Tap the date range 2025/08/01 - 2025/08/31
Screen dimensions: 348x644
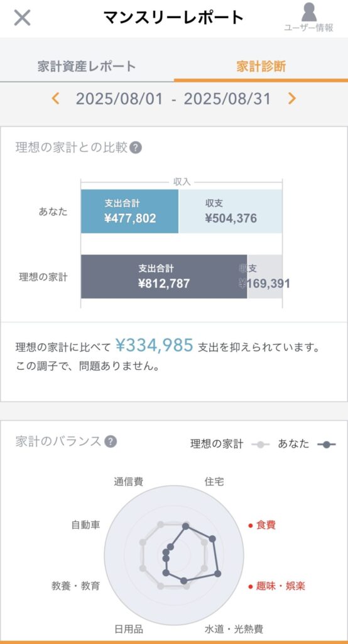(x=173, y=99)
